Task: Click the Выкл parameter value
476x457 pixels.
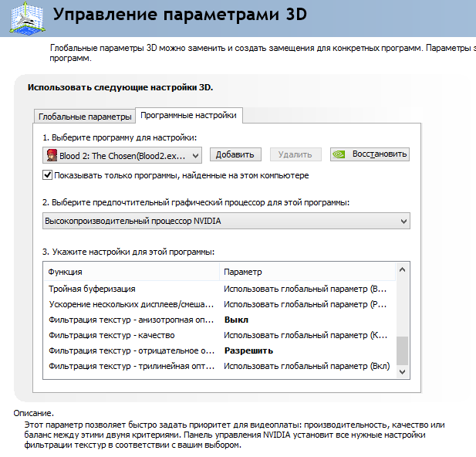Action: (236, 320)
